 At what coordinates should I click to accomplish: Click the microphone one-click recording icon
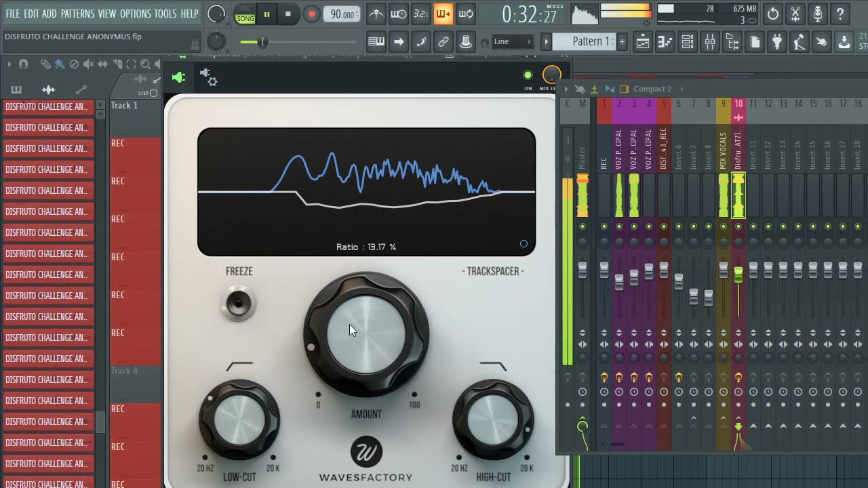coord(818,14)
